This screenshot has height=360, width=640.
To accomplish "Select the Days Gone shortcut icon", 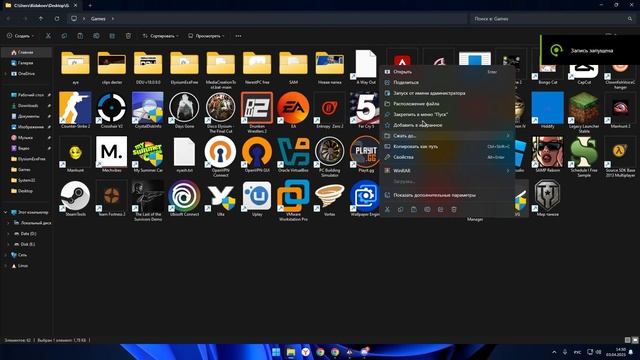I will click(184, 108).
